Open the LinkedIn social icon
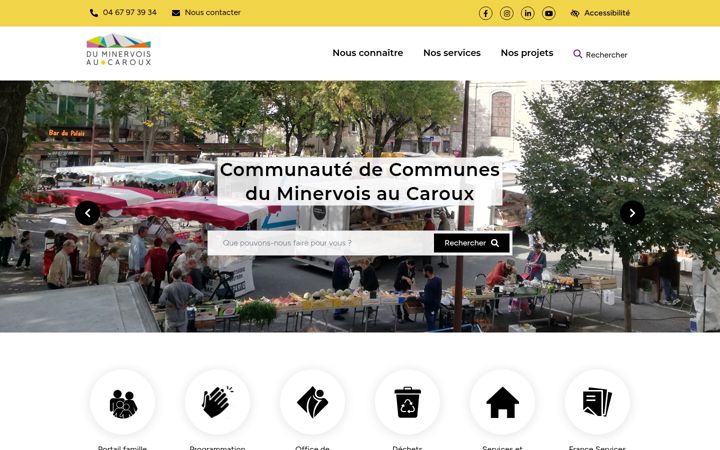Screen dimensions: 720x450 click(528, 13)
